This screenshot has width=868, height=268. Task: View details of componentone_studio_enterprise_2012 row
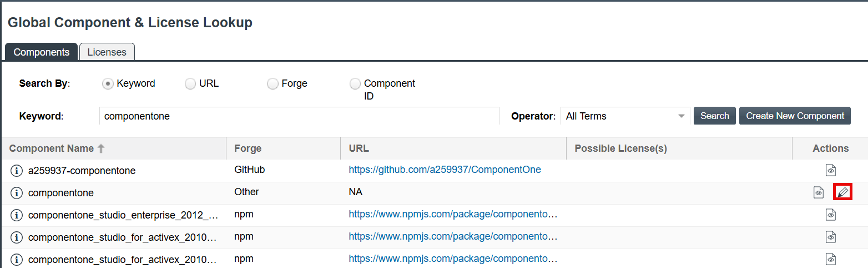[x=830, y=215]
